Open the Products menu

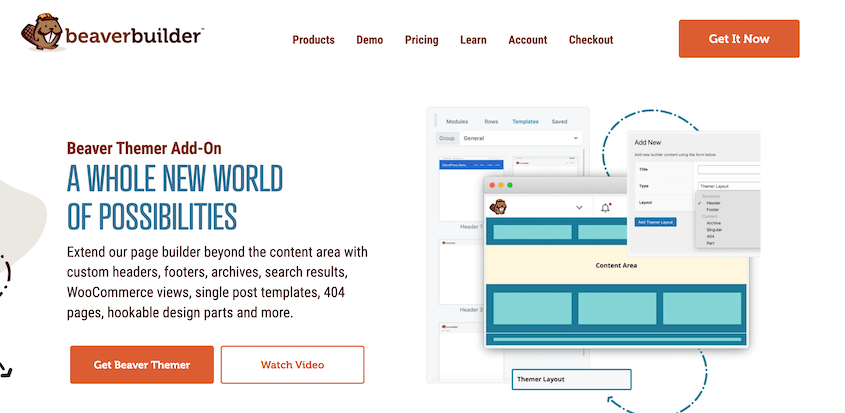pyautogui.click(x=313, y=40)
